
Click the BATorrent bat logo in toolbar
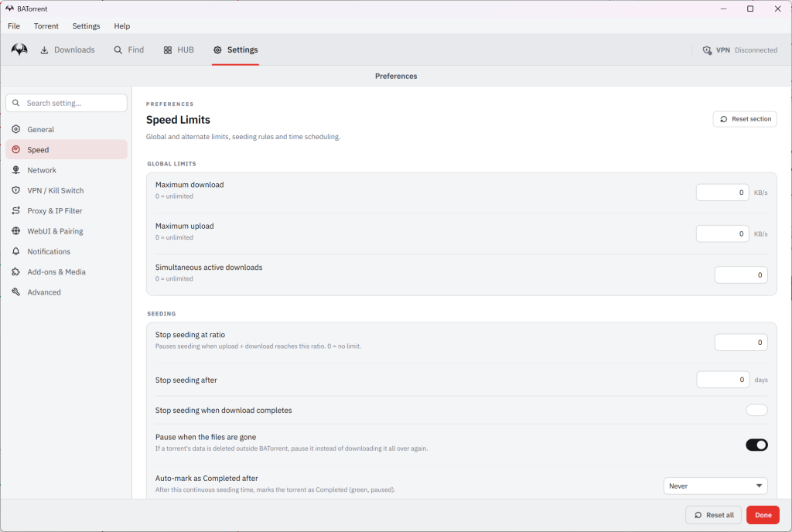pyautogui.click(x=19, y=49)
